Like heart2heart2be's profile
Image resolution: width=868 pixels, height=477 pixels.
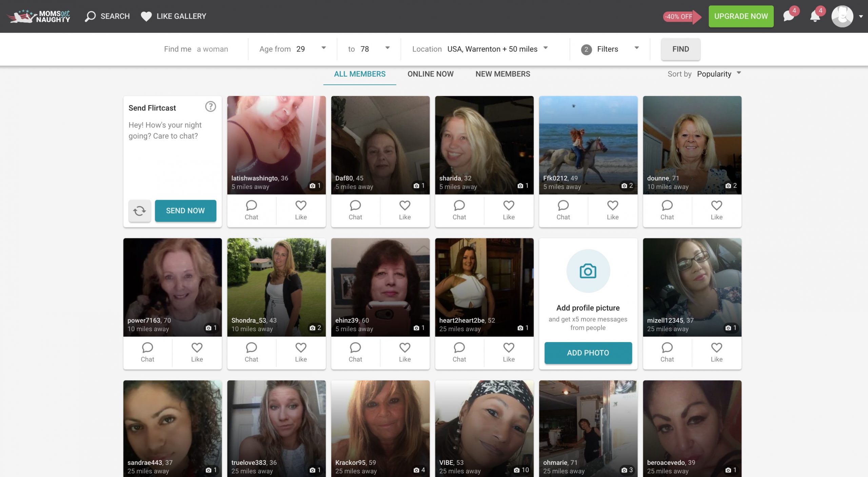[509, 353]
